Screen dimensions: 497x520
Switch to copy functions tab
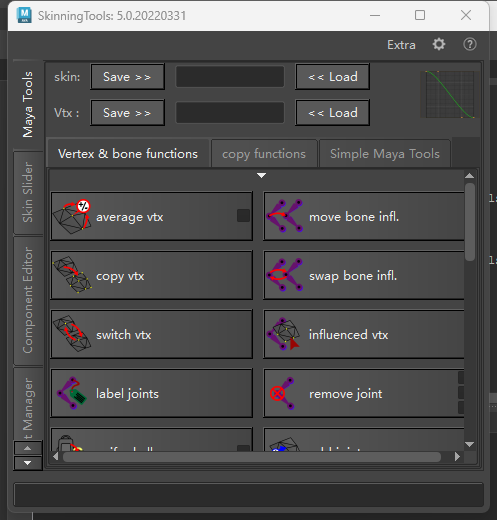tap(264, 154)
